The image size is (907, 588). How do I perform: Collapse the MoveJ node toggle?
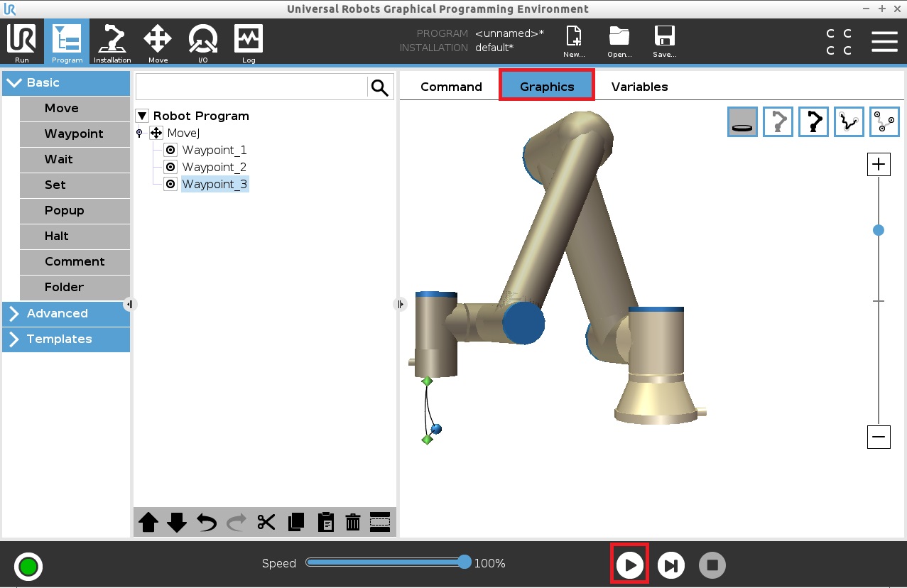tap(139, 133)
